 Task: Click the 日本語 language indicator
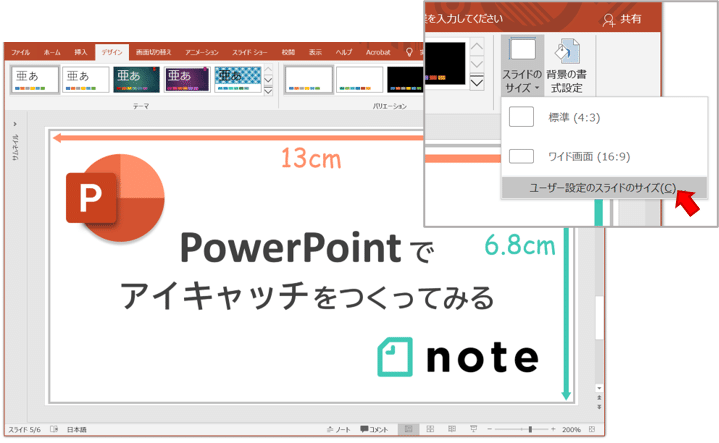77,430
